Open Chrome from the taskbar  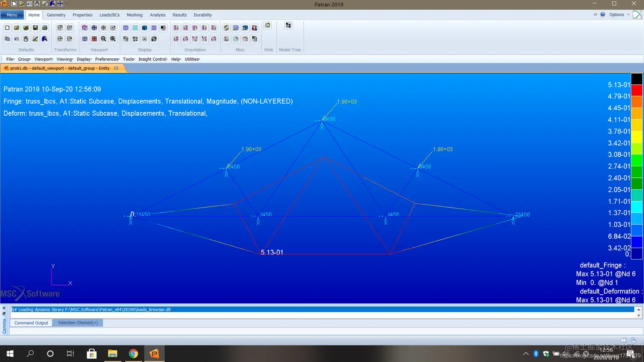coord(133,353)
